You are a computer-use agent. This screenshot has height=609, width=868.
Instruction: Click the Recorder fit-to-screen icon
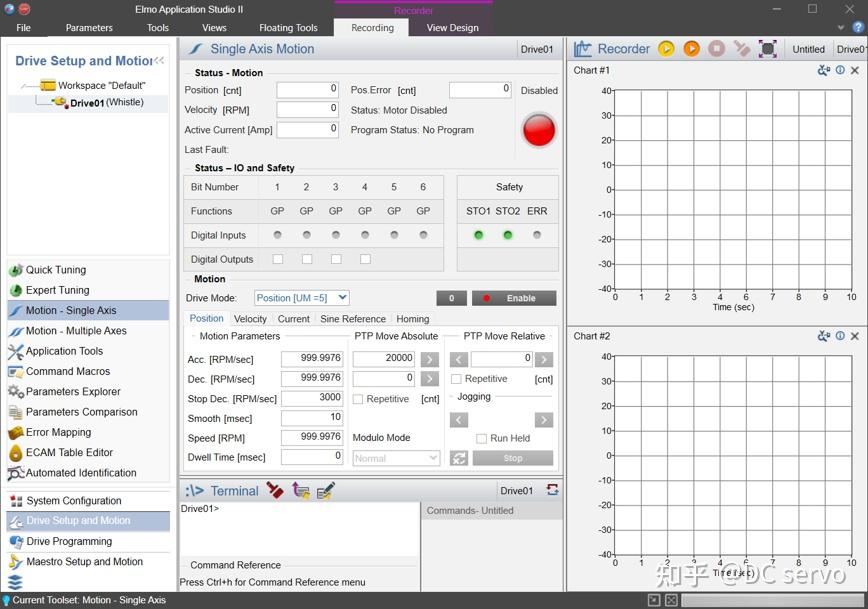[767, 49]
